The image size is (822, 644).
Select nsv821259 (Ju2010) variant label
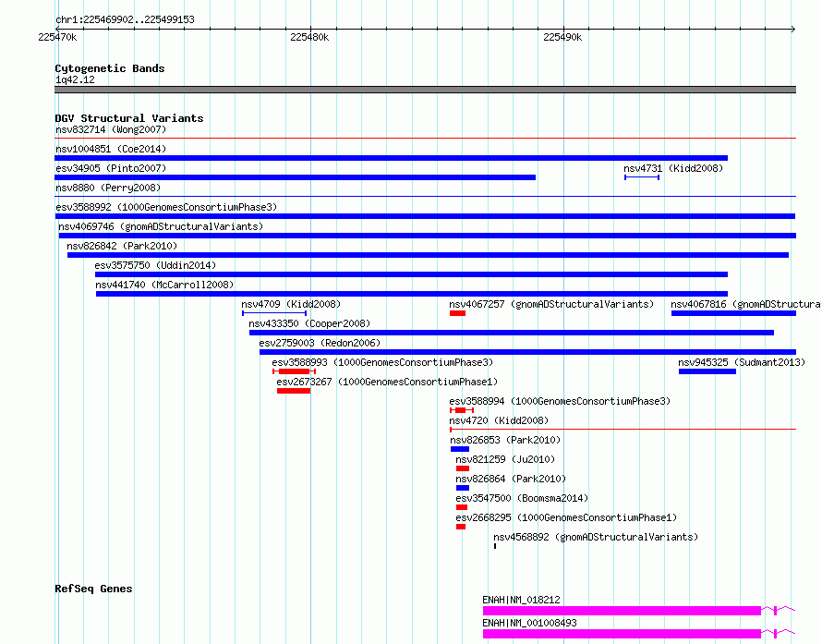click(x=505, y=459)
